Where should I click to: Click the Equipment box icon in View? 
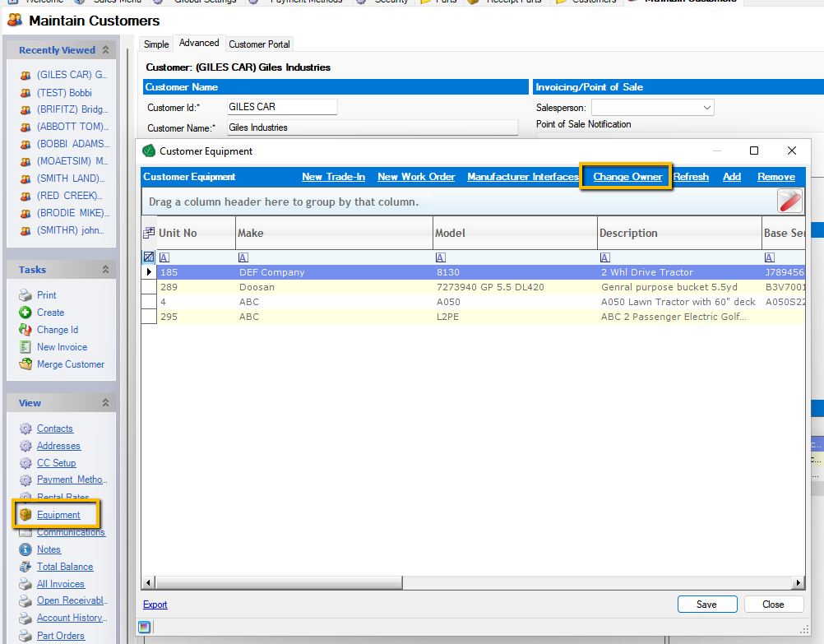coord(25,515)
